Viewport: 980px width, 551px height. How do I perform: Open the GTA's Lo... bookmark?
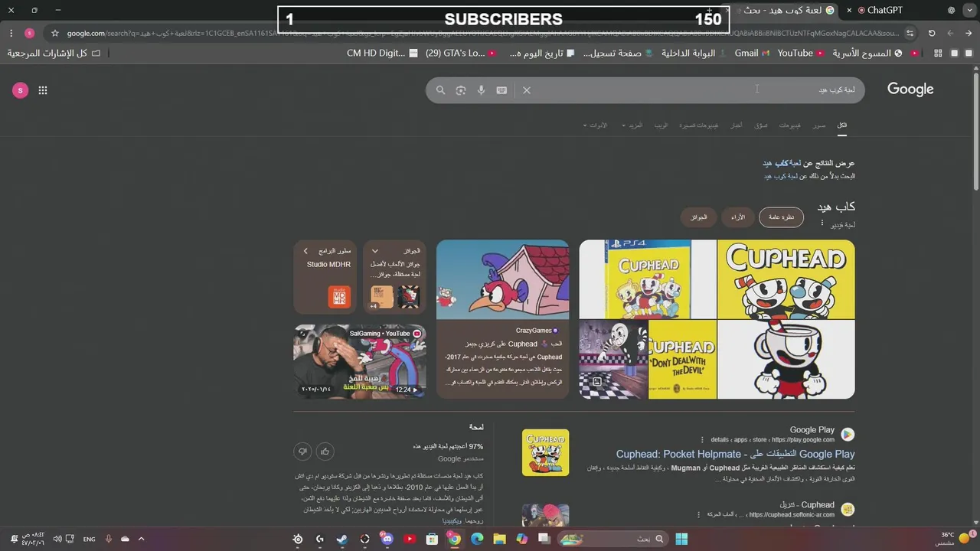pos(461,53)
